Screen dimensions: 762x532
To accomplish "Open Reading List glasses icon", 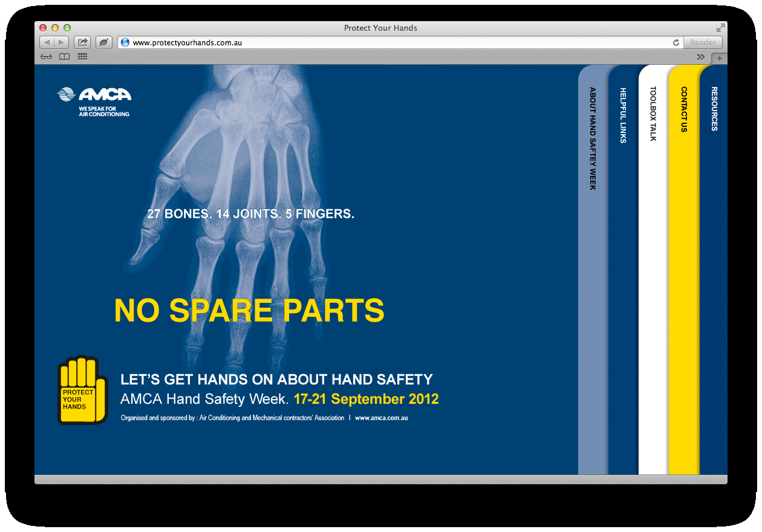I will pos(46,57).
